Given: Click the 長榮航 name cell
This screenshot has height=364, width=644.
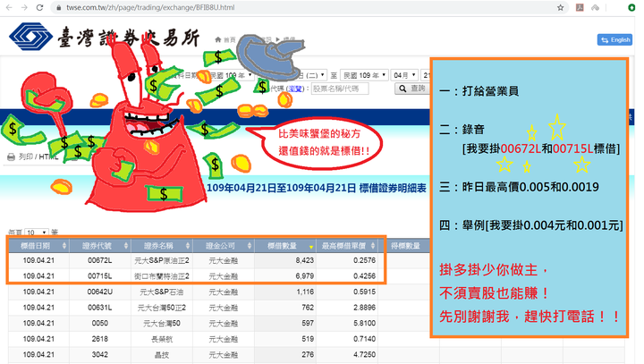Looking at the screenshot, I should tap(162, 339).
